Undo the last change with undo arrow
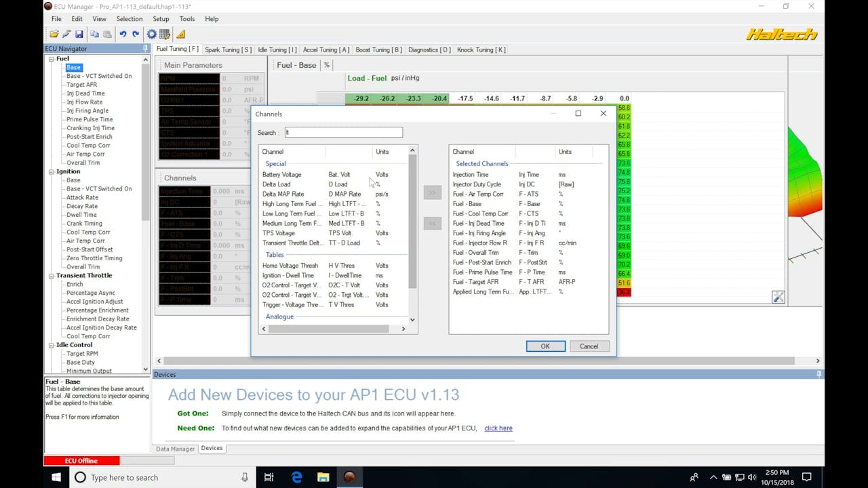Image resolution: width=868 pixels, height=488 pixels. click(123, 34)
